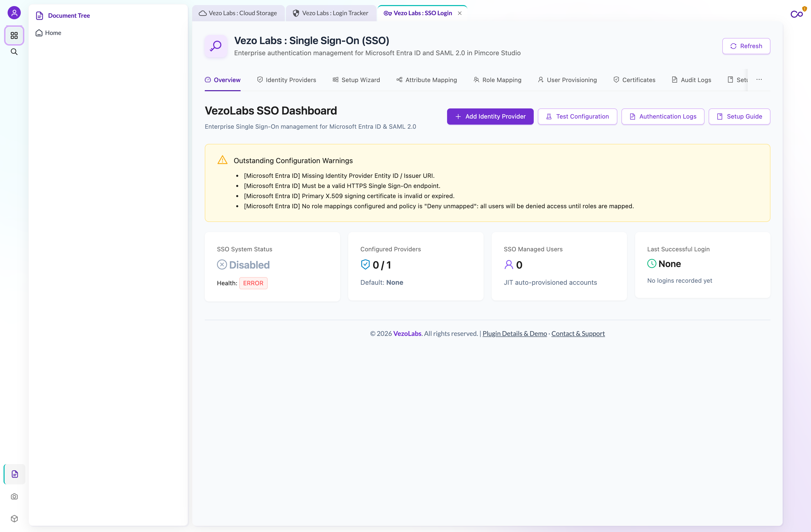The image size is (811, 532).
Task: Click the '0 / 1' providers count
Action: pyautogui.click(x=382, y=265)
